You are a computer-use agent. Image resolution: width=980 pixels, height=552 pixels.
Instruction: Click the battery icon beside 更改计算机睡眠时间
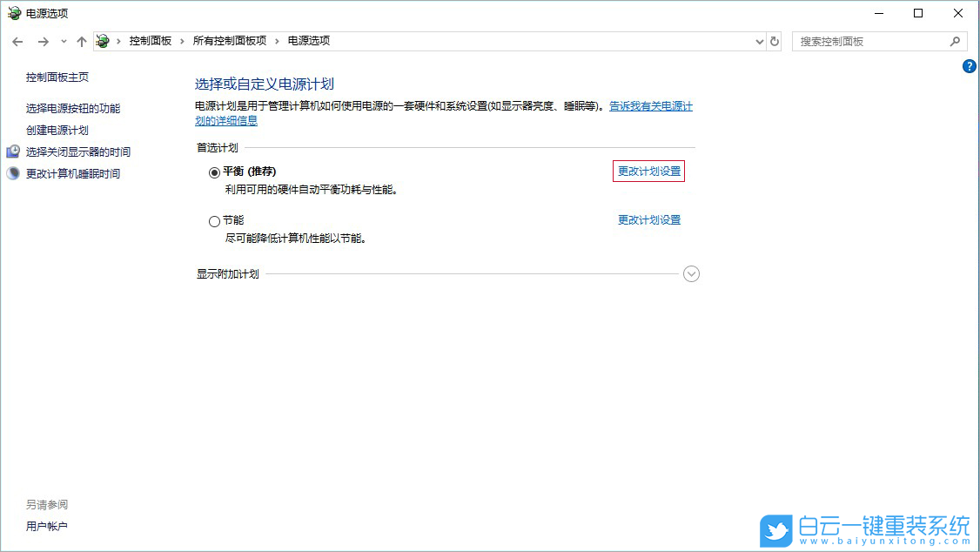tap(12, 172)
